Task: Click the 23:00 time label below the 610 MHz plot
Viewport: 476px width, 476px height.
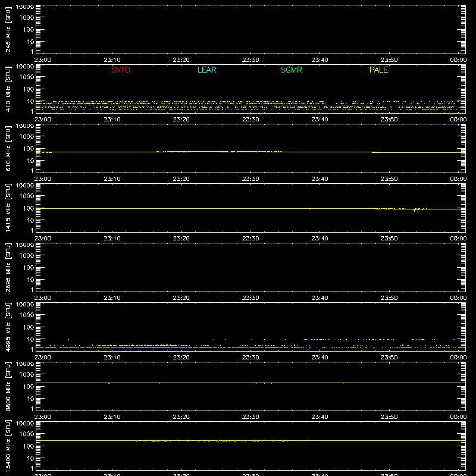Action: pyautogui.click(x=42, y=179)
